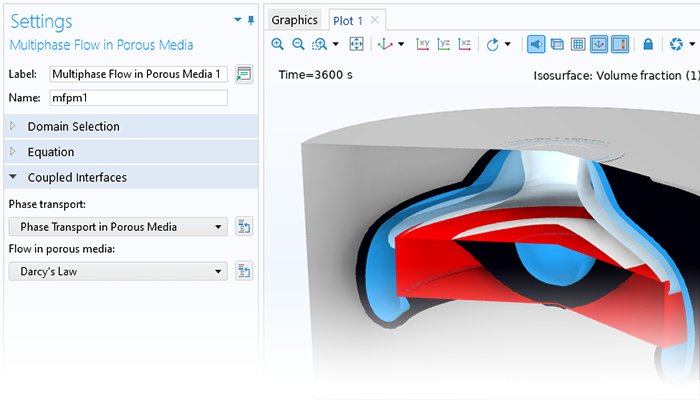
Task: Click the blue sphere in the plot
Action: 555,263
